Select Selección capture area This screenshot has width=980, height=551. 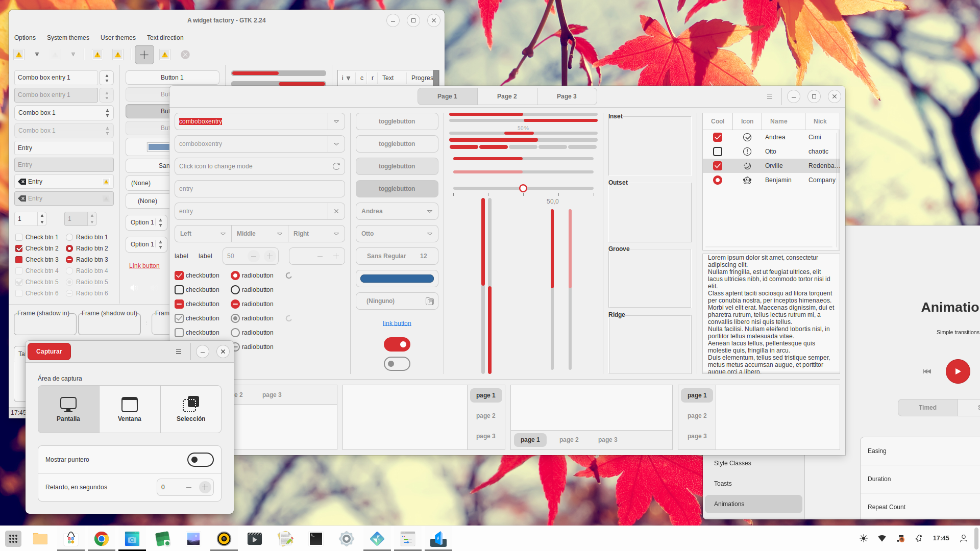coord(191,409)
